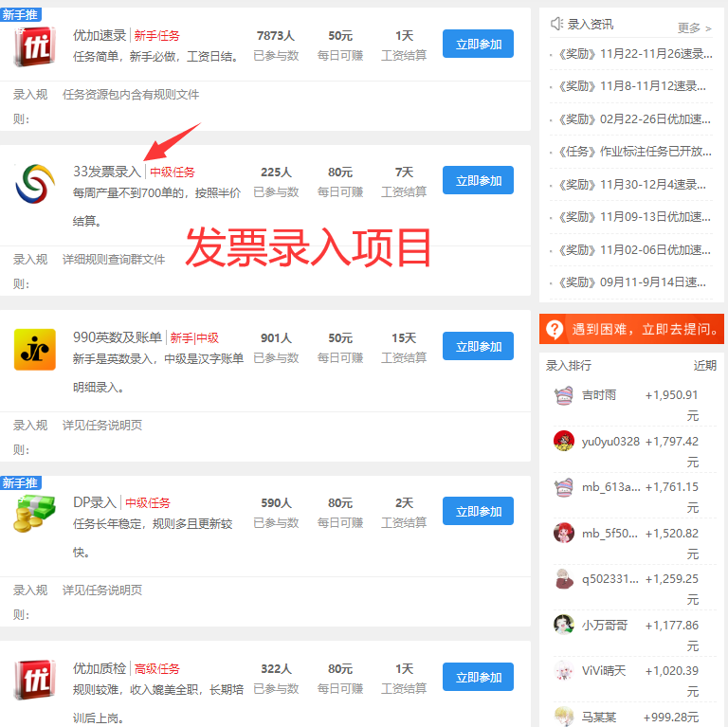Open yu0yu0328's avatar in the ranking
The height and width of the screenshot is (727, 728).
(x=564, y=441)
